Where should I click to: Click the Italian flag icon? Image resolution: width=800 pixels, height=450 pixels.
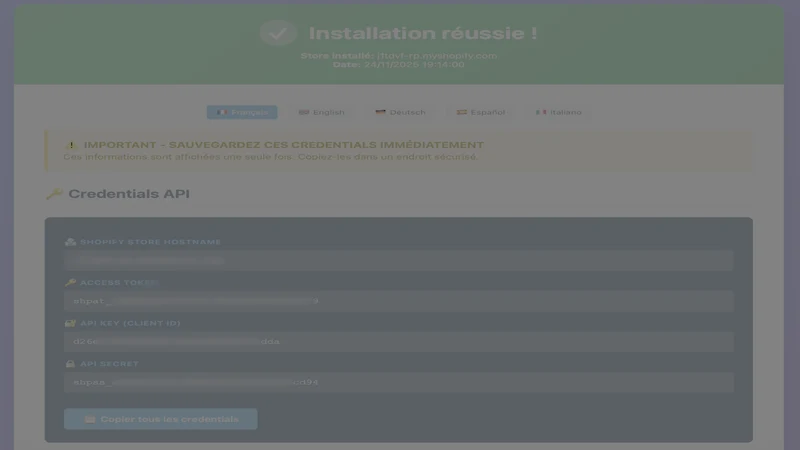pos(541,112)
